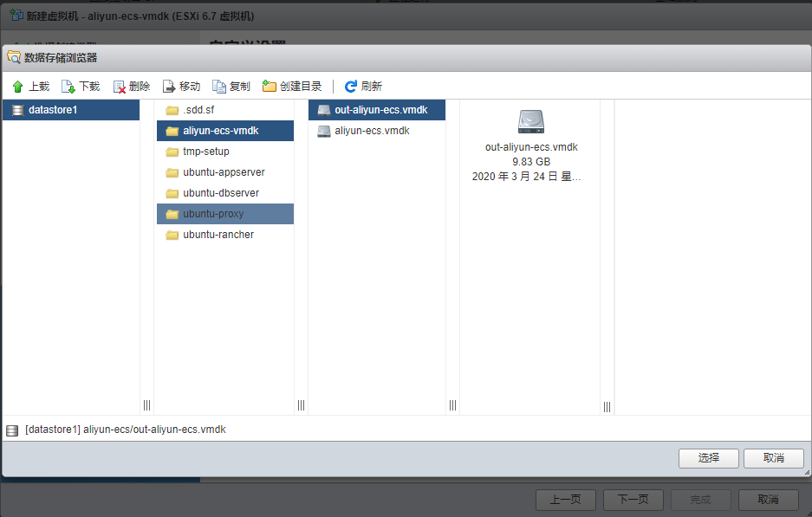812x517 pixels.
Task: Click the Copy (复制) toolbar icon
Action: coord(219,87)
